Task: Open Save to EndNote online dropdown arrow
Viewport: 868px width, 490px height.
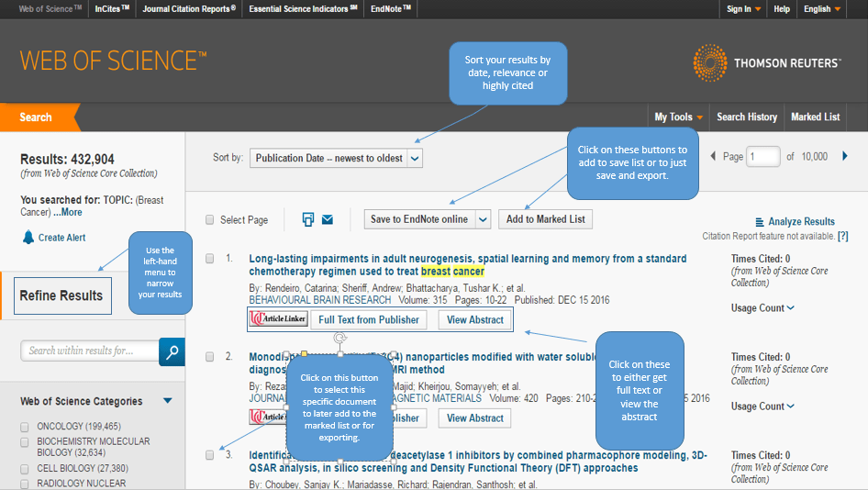Action: click(483, 219)
